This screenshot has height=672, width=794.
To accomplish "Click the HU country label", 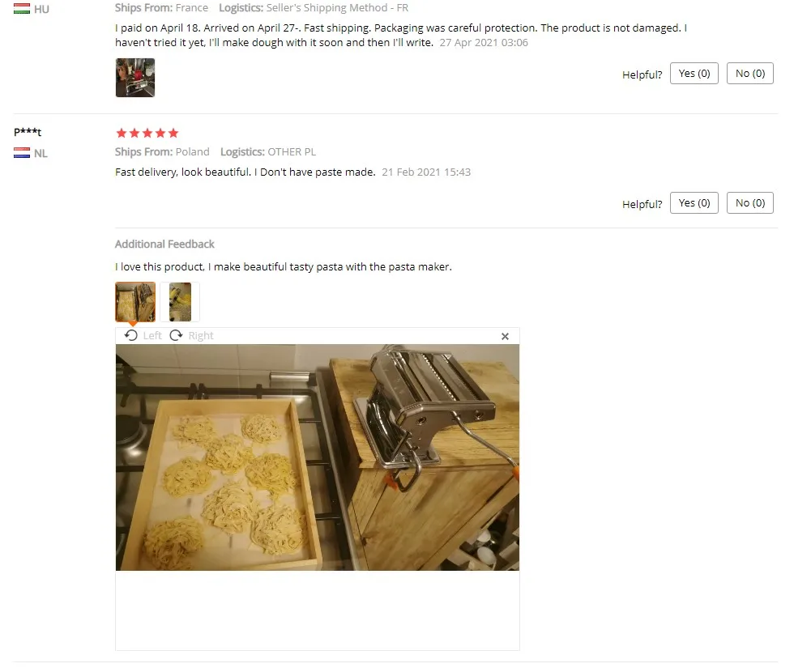I will [41, 9].
